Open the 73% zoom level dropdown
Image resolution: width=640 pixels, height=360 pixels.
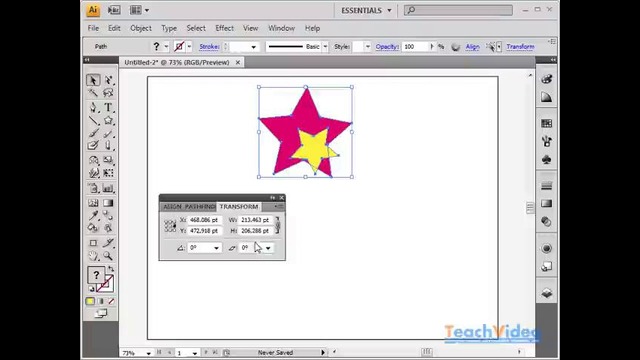pyautogui.click(x=149, y=353)
